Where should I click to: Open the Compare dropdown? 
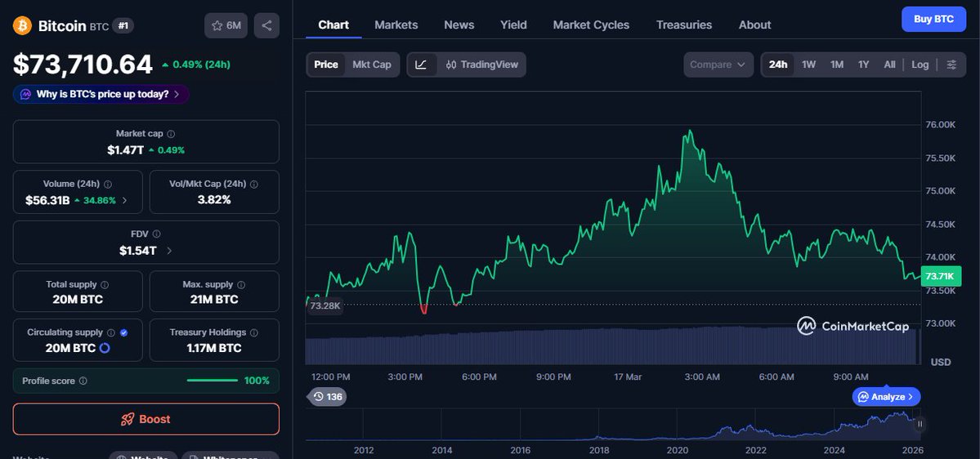pos(718,65)
